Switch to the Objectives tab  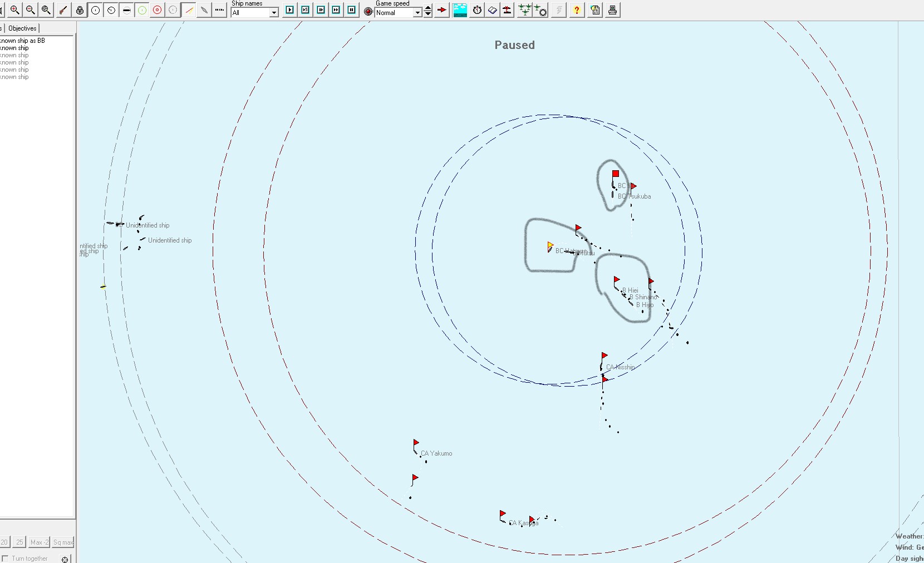pos(22,28)
